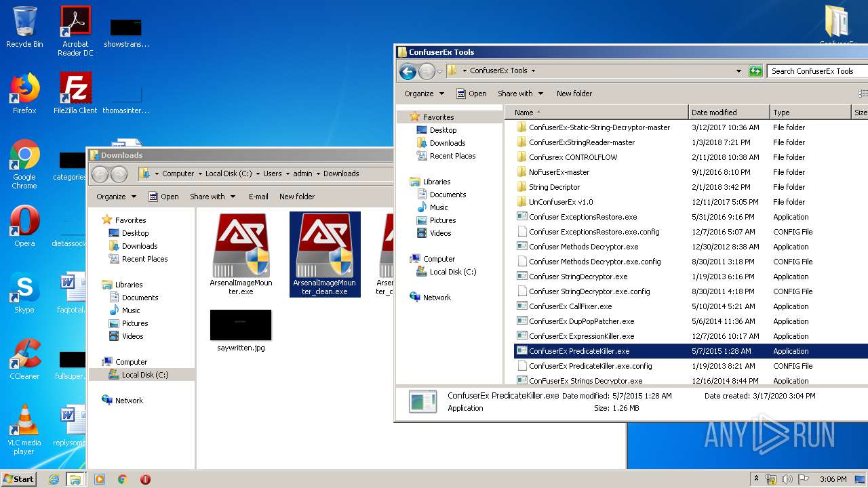Select Confuser StringDecryptor.exe file

pos(578,277)
